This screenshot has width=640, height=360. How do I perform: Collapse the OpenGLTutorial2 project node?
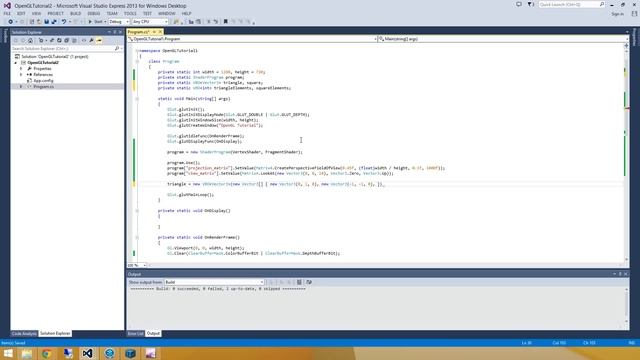click(x=16, y=63)
